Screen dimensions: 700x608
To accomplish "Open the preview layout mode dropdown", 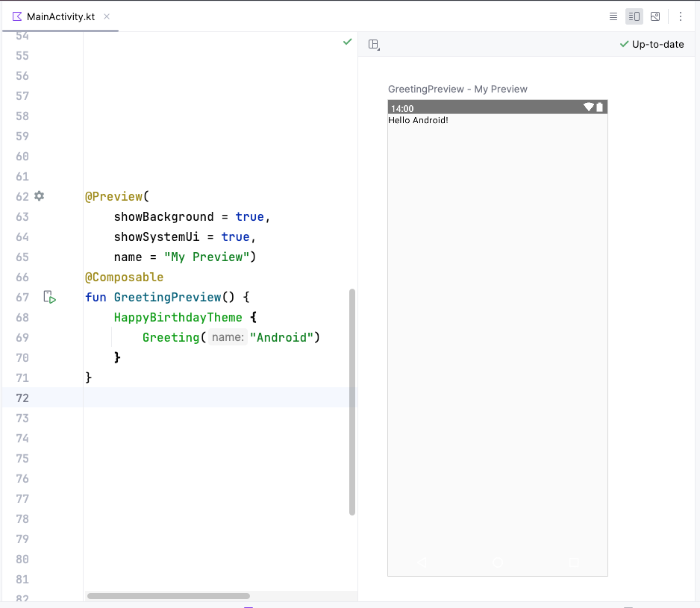I will point(374,45).
